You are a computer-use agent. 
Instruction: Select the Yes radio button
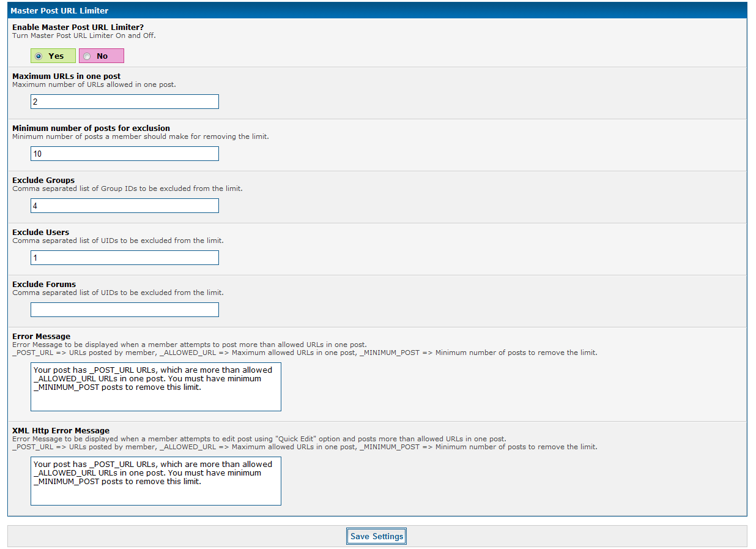click(39, 56)
